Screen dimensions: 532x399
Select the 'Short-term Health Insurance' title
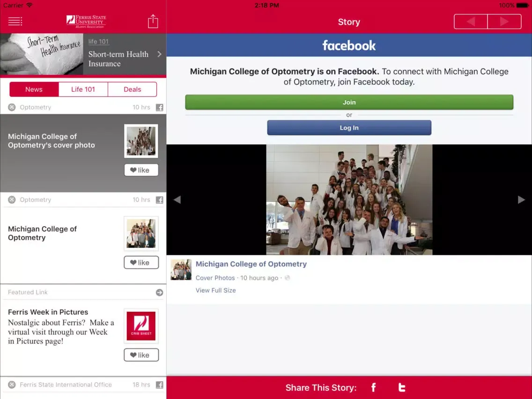118,59
